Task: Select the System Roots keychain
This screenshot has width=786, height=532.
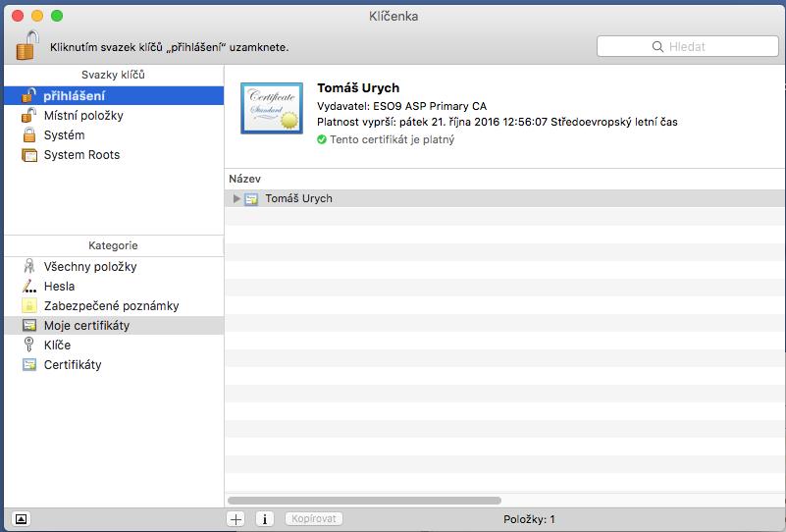Action: [x=114, y=154]
